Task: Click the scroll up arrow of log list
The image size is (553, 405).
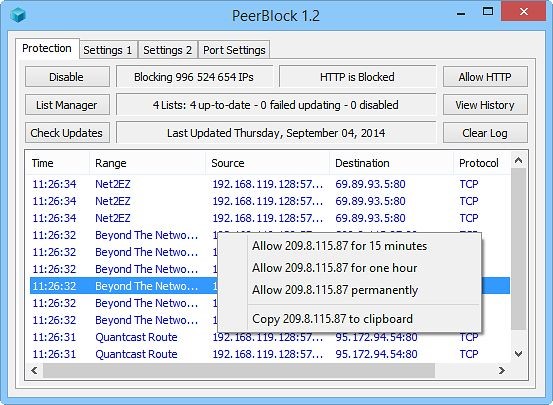Action: (518, 161)
